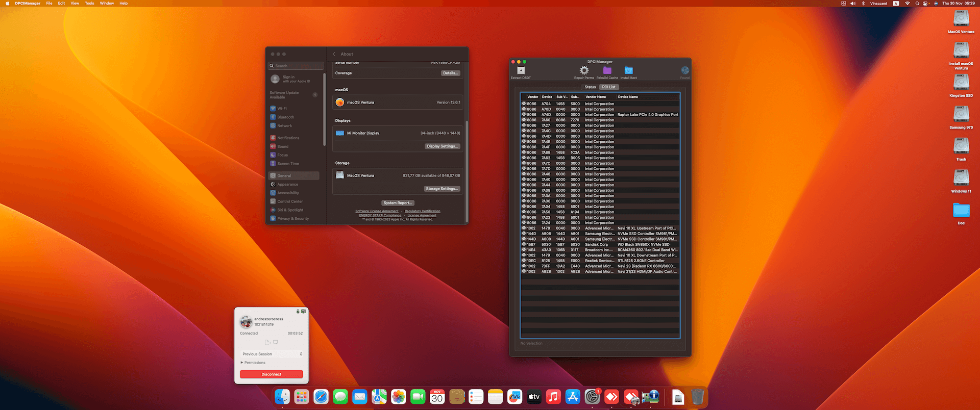Open Photos from the Dock
980x410 pixels.
[x=399, y=397]
